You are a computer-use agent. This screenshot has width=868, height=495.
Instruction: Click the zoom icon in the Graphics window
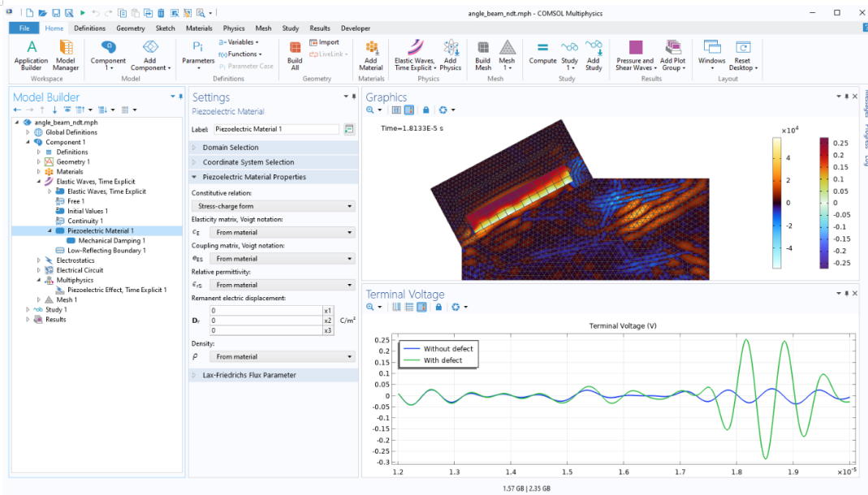point(369,110)
